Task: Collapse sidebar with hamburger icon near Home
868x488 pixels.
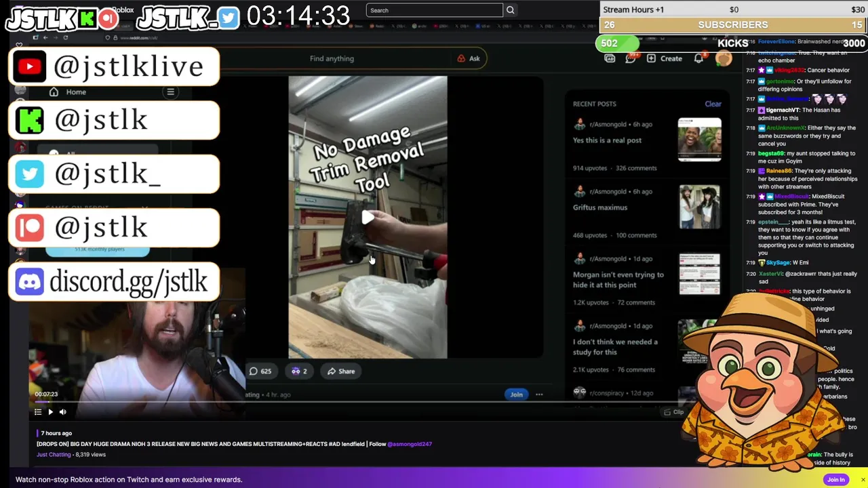Action: coord(170,91)
